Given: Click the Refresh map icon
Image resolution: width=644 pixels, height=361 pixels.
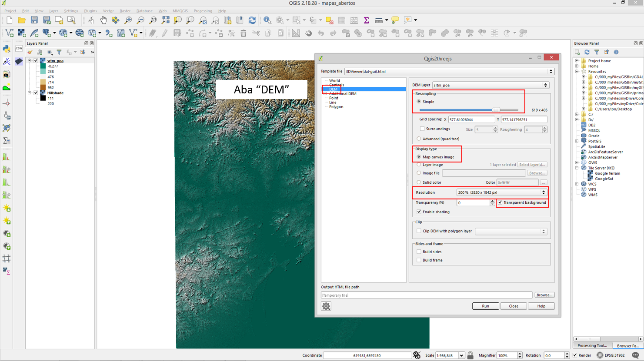Looking at the screenshot, I should click(x=252, y=20).
